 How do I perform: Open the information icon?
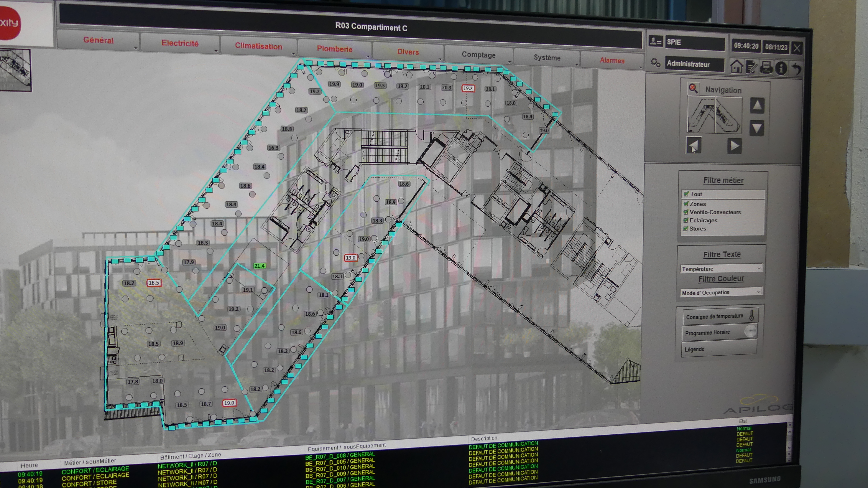tap(781, 68)
